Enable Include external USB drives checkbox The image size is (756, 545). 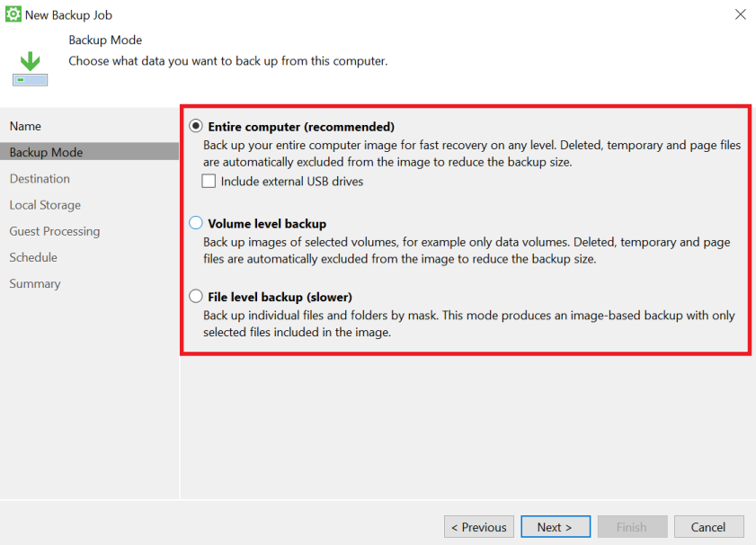tap(209, 182)
